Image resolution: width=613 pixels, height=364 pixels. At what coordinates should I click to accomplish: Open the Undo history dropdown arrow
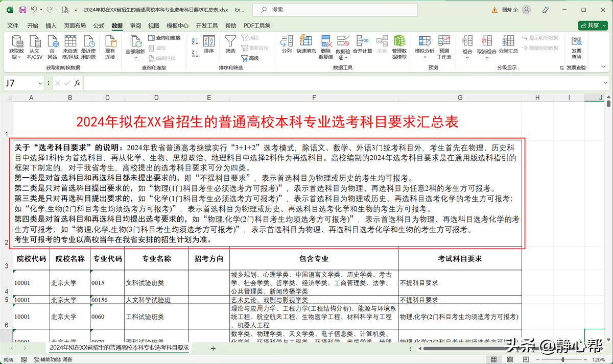[x=41, y=10]
